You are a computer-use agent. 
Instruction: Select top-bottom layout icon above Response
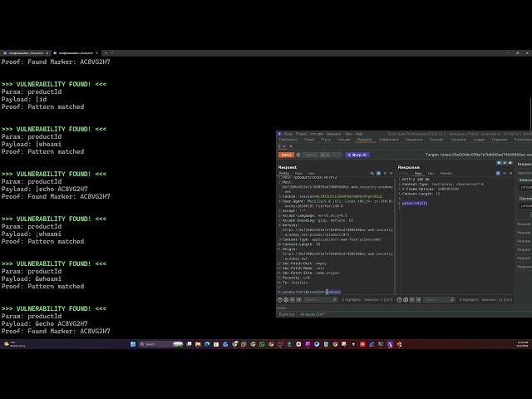(505, 163)
